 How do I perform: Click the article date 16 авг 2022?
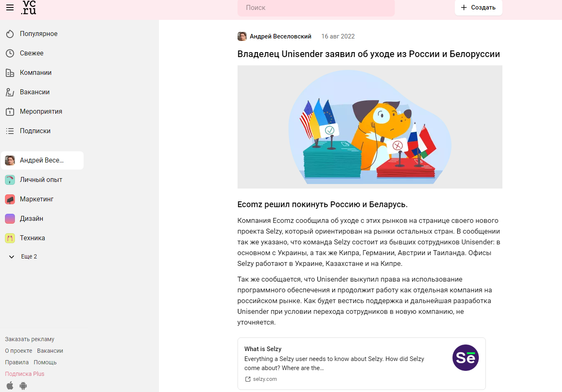pyautogui.click(x=338, y=36)
